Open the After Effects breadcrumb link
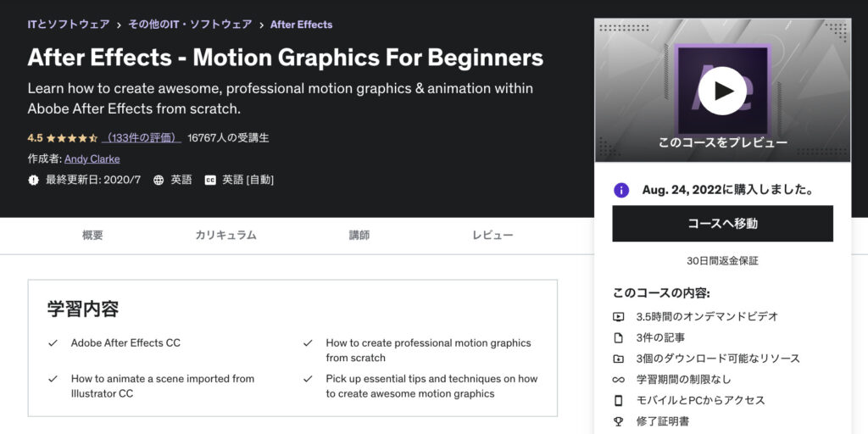The height and width of the screenshot is (434, 868). (301, 25)
